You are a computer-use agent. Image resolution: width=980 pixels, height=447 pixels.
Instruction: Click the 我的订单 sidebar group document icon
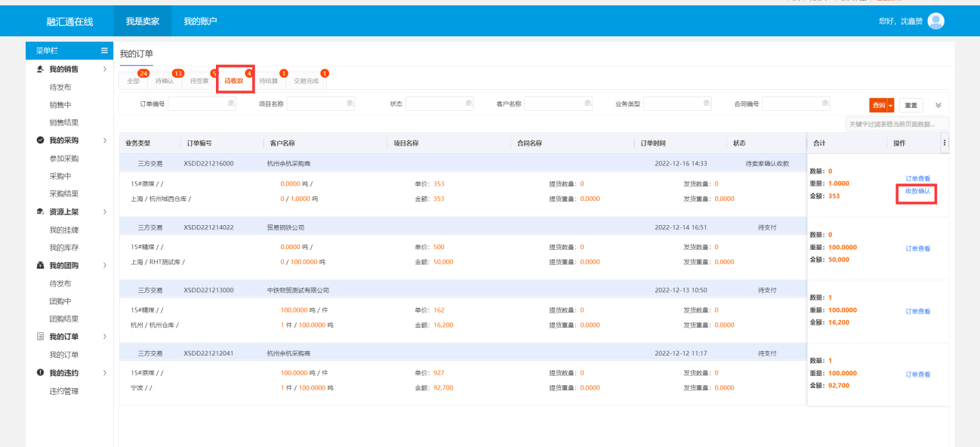coord(40,337)
